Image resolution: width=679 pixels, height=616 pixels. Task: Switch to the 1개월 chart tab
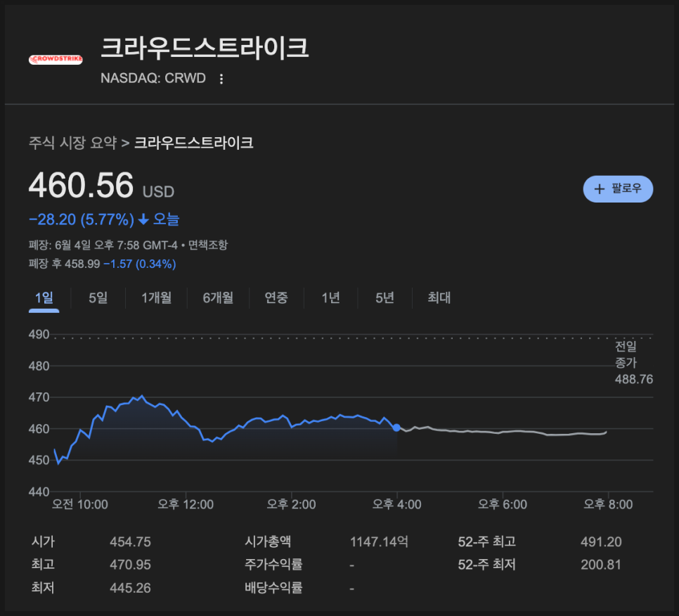coord(156,298)
